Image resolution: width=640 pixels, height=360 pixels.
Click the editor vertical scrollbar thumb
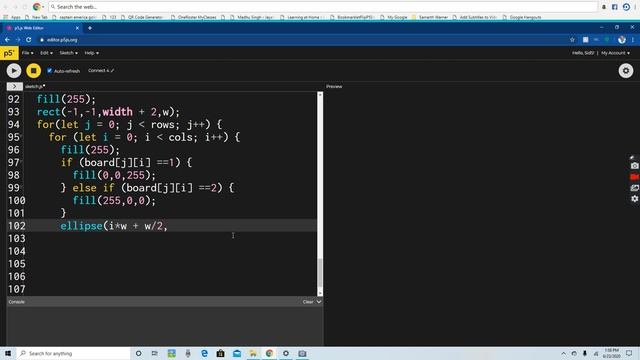(x=320, y=273)
